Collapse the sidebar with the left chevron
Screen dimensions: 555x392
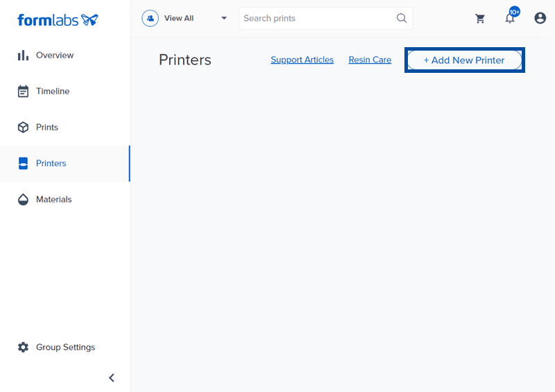112,378
